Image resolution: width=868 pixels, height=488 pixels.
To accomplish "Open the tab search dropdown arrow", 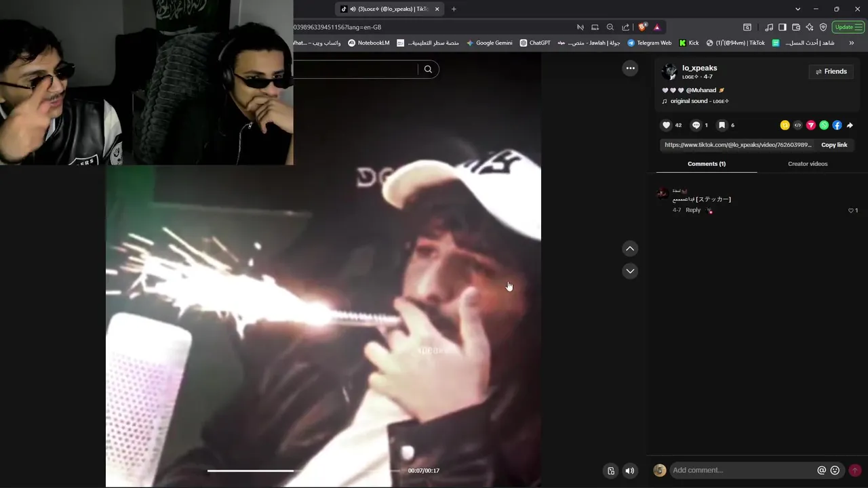I will pos(797,9).
